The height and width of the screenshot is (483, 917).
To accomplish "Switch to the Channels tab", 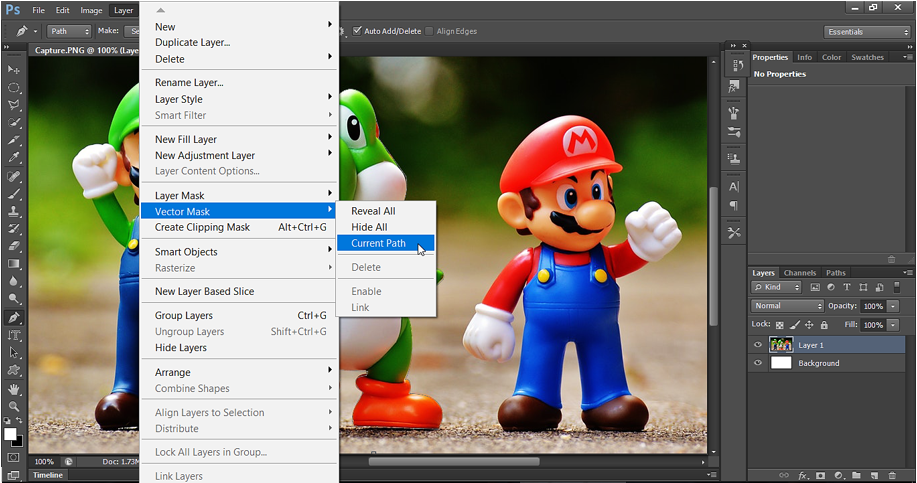I will point(799,272).
